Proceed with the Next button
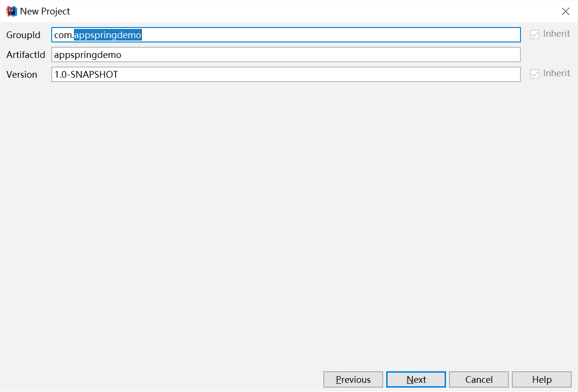Viewport: 578px width, 392px height. (x=416, y=379)
